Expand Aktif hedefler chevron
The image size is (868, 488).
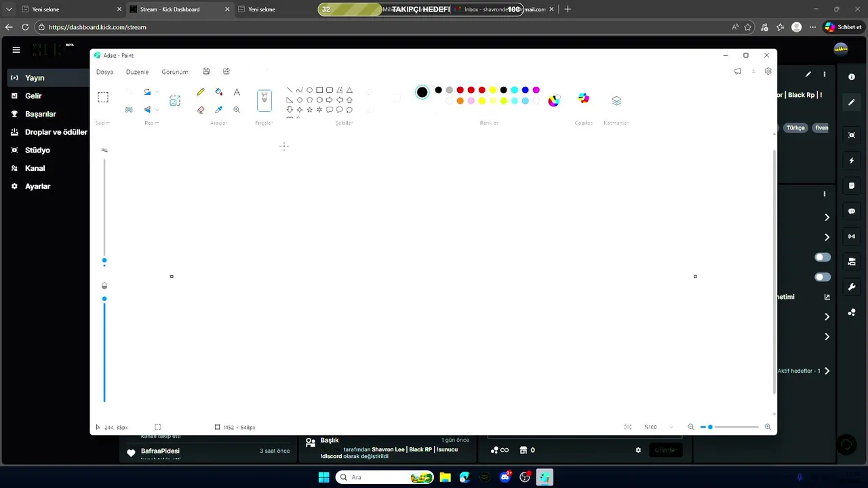[x=827, y=371]
